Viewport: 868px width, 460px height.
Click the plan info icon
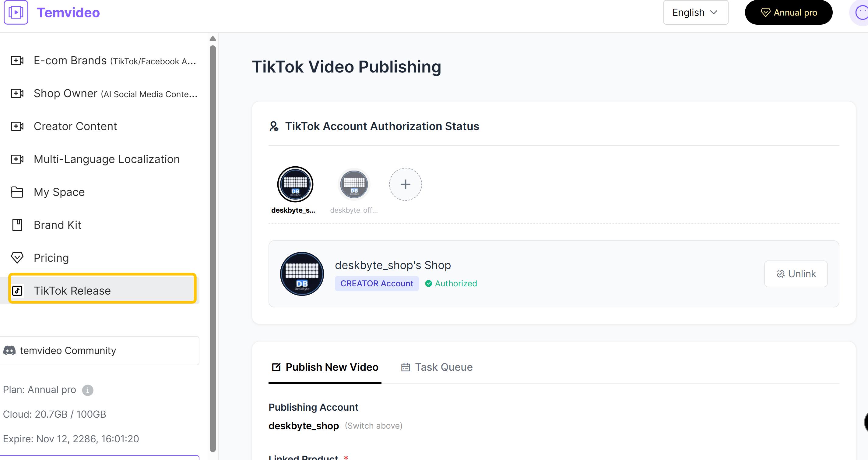point(88,390)
